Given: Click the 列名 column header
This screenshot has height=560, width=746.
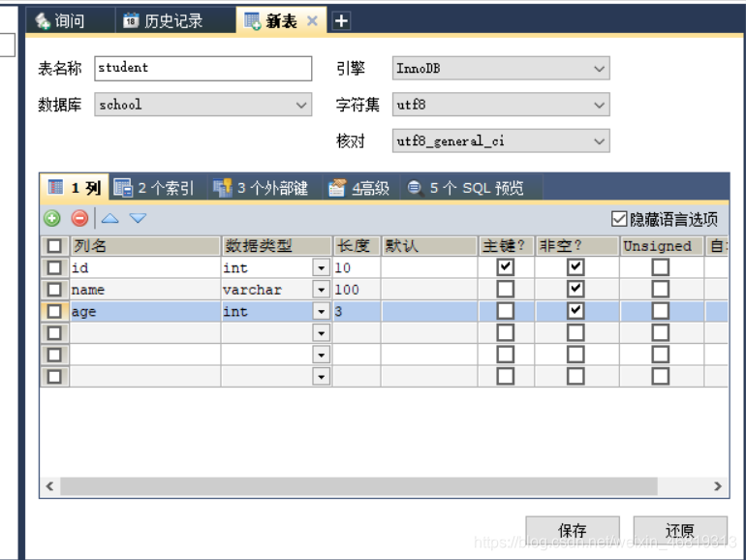Looking at the screenshot, I should pyautogui.click(x=145, y=246).
